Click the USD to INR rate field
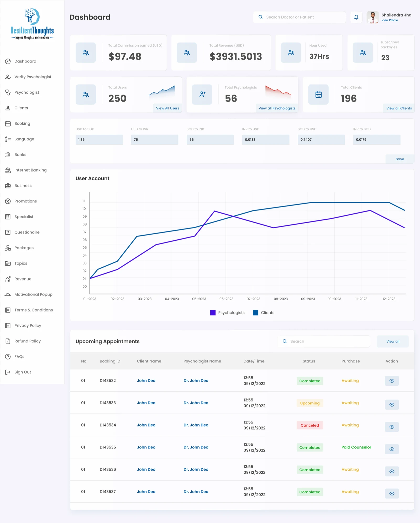This screenshot has height=523, width=420. pos(155,140)
